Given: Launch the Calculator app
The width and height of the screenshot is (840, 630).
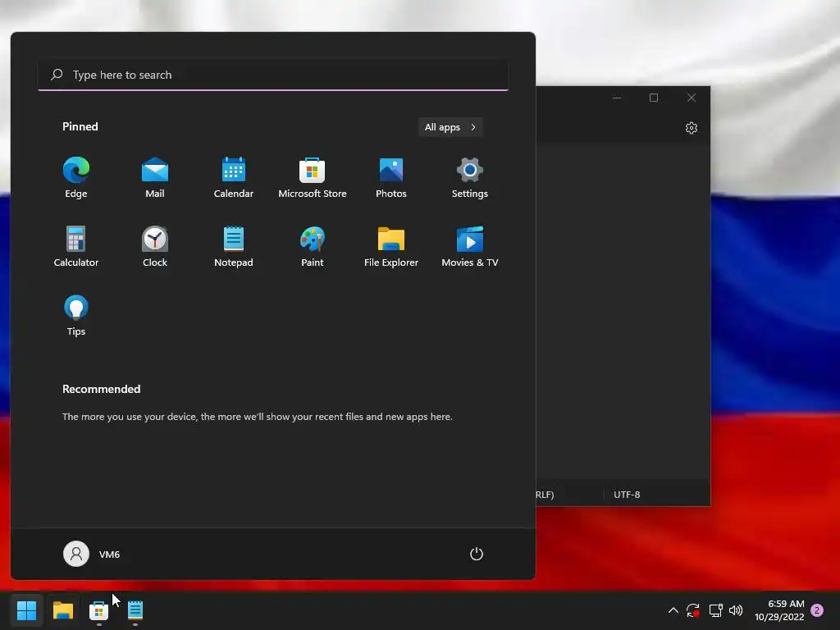Looking at the screenshot, I should pyautogui.click(x=76, y=246).
